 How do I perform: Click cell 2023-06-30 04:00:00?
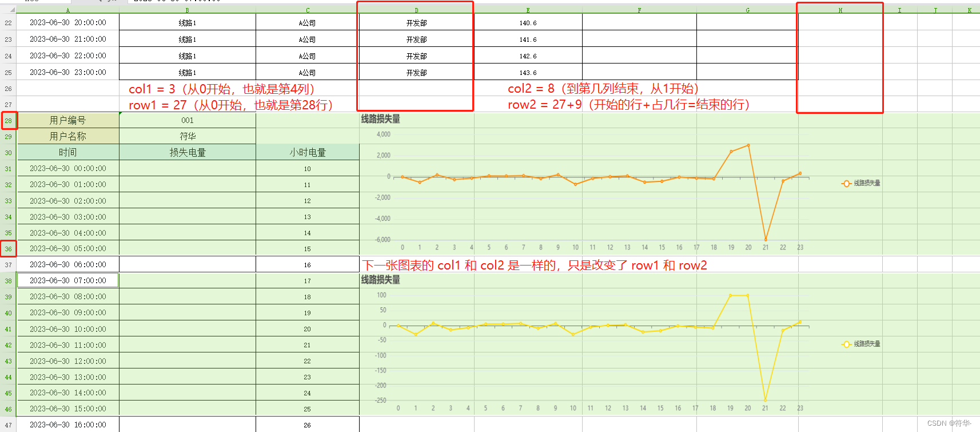pos(67,233)
